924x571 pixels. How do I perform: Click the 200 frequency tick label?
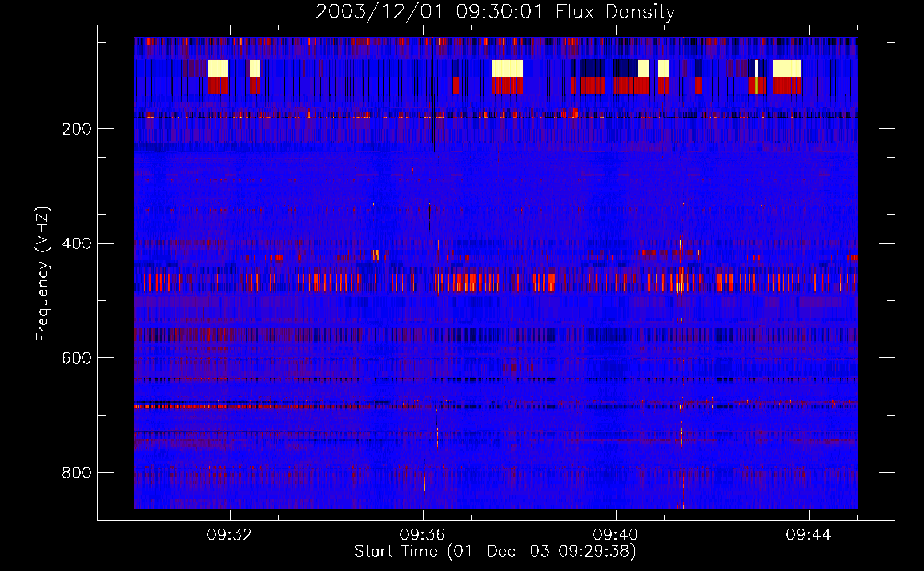77,129
